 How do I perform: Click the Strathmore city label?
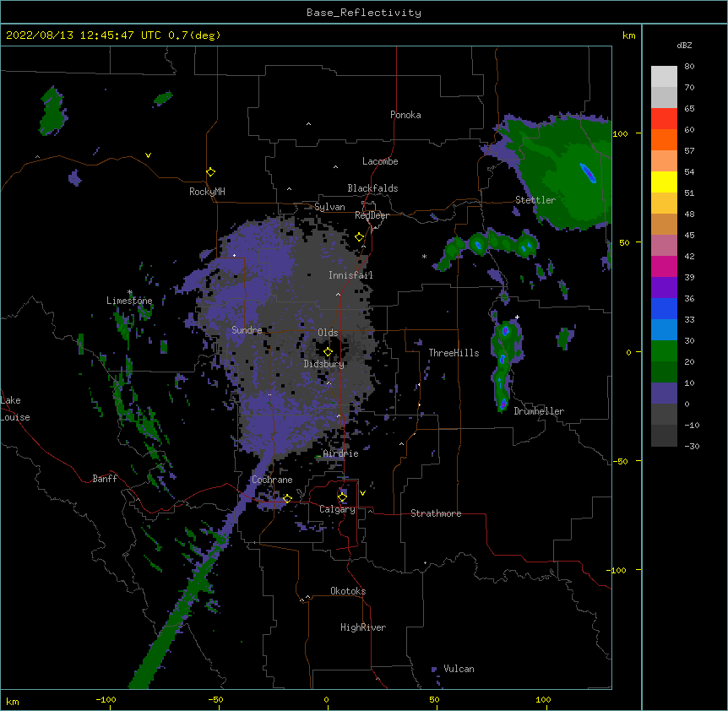(436, 513)
